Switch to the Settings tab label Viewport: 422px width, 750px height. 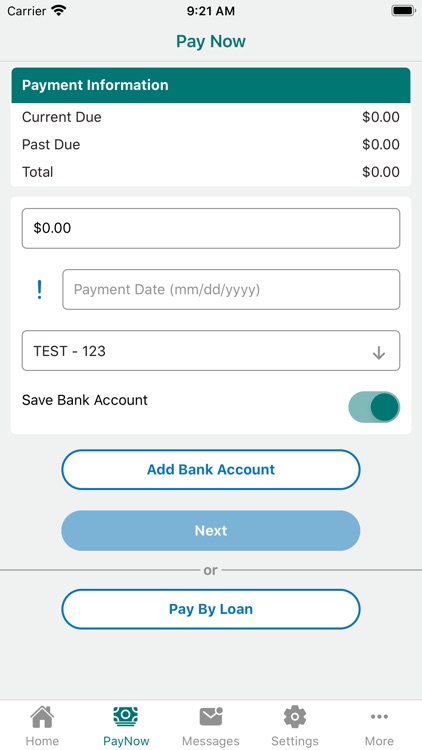click(295, 741)
